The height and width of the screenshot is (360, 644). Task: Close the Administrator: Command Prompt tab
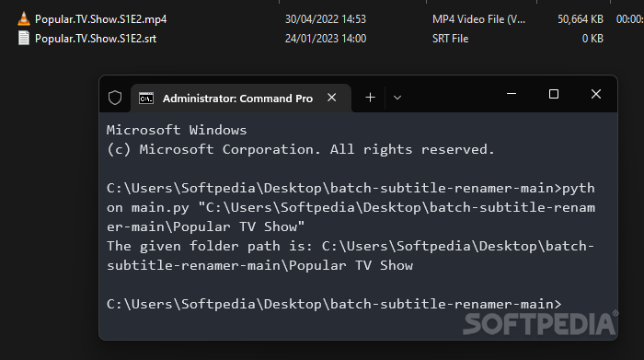click(x=332, y=98)
